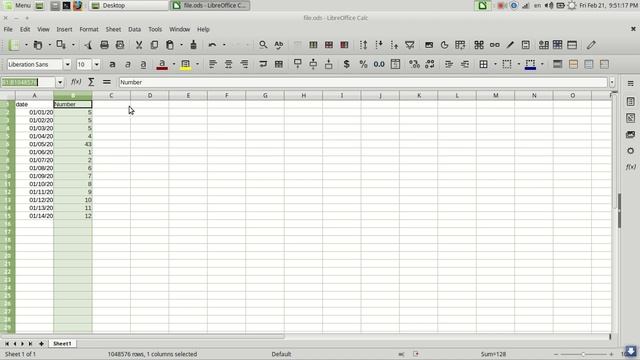Screen dimensions: 640x360
Task: Click the zoom slider in status bar
Action: [583, 354]
